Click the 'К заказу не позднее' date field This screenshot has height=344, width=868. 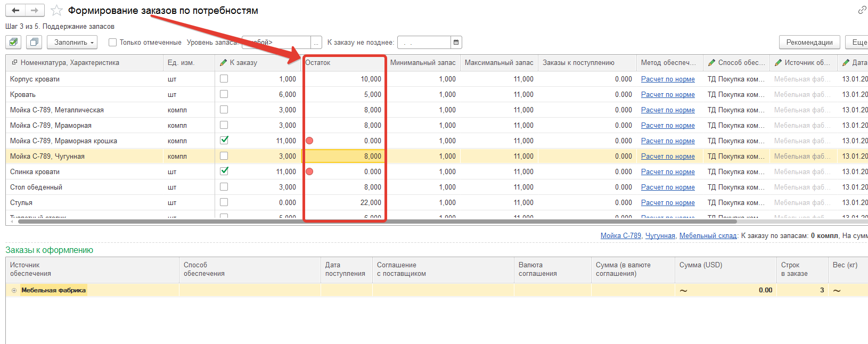coord(424,42)
